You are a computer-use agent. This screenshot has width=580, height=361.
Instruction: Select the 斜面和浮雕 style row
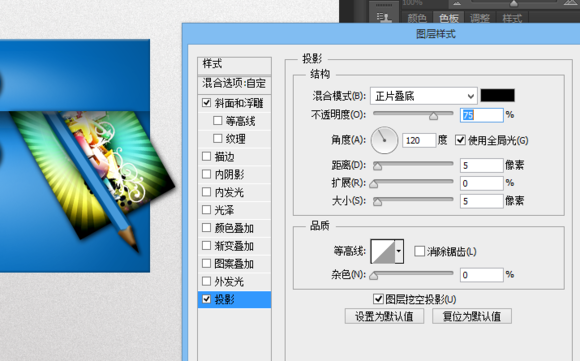235,103
